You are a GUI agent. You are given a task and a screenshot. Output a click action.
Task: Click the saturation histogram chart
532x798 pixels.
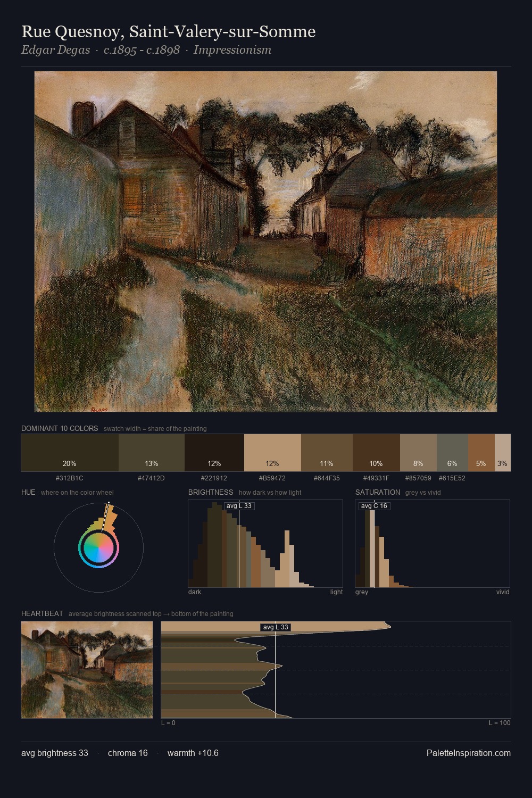point(433,544)
